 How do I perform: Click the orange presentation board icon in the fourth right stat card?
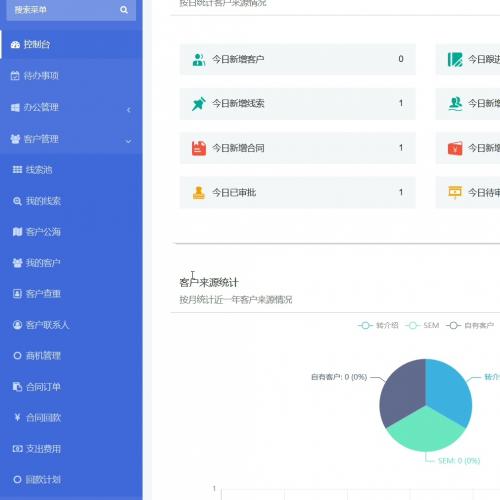tap(455, 192)
